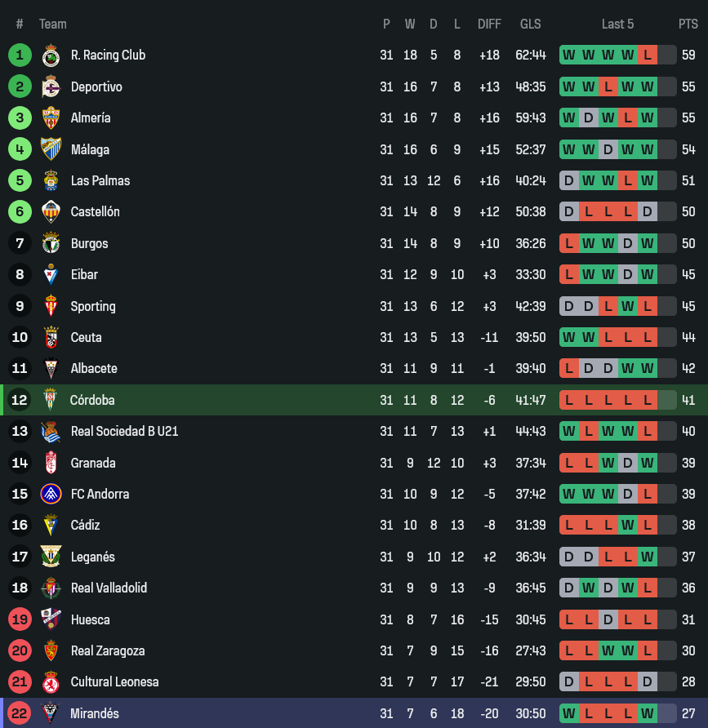Sort by the DIFF column header
Viewport: 708px width, 728px height.
pos(489,24)
